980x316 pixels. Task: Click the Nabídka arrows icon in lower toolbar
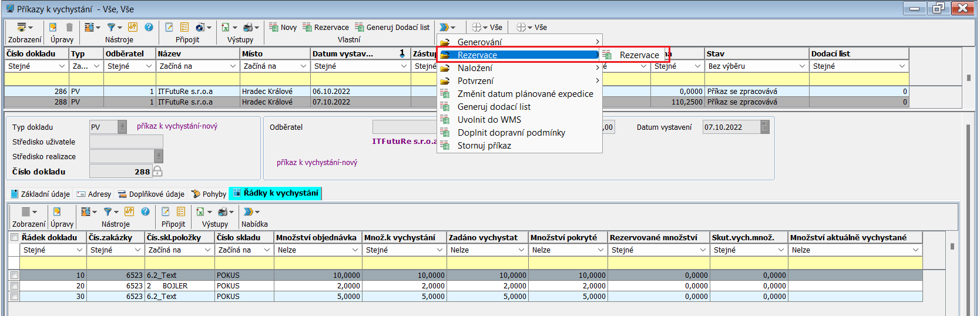tap(249, 211)
